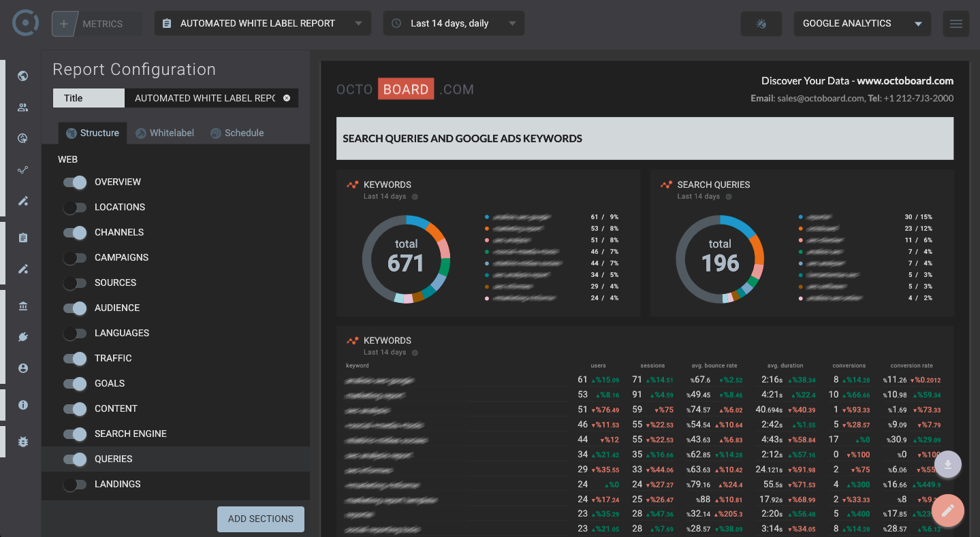980x537 pixels.
Task: Click the METRICS label button
Action: coord(103,24)
